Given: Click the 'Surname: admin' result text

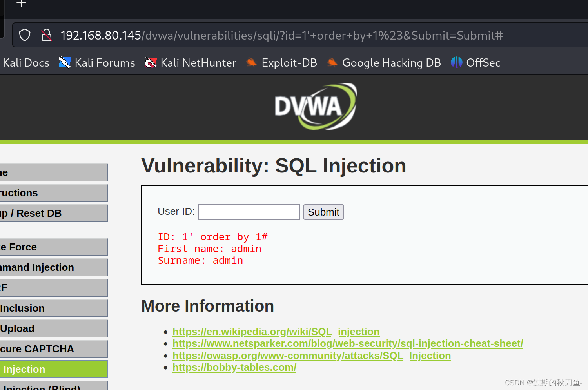Looking at the screenshot, I should pos(200,261).
